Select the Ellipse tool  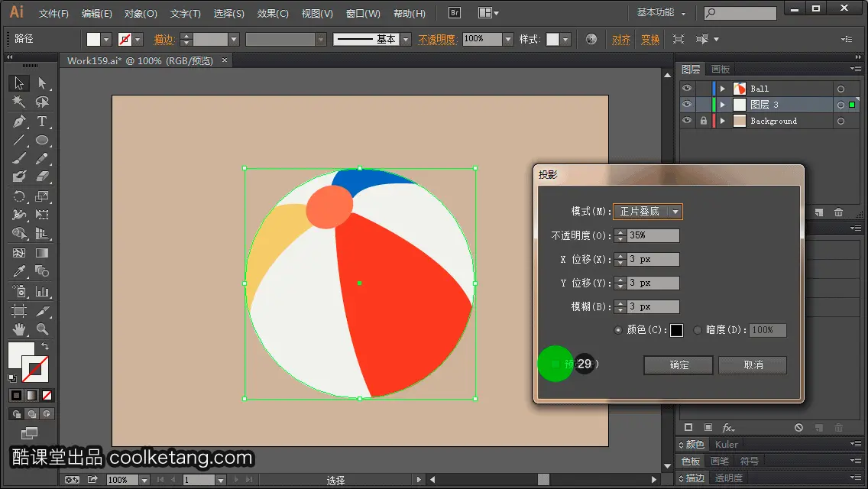point(42,140)
